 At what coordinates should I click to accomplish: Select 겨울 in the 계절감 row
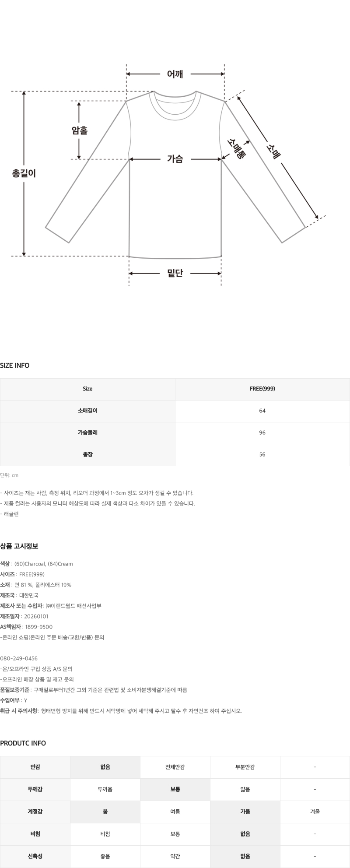click(x=315, y=811)
